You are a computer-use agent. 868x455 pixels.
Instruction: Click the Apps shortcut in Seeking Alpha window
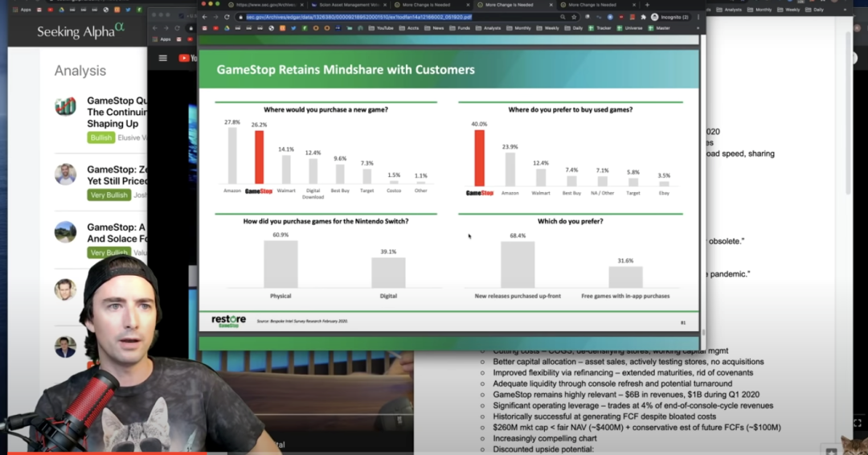(x=22, y=10)
